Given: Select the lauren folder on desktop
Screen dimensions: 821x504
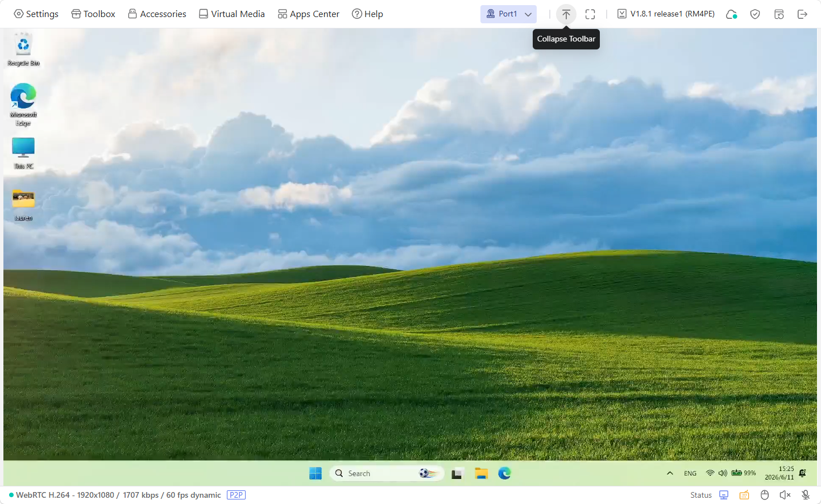Looking at the screenshot, I should click(x=23, y=205).
